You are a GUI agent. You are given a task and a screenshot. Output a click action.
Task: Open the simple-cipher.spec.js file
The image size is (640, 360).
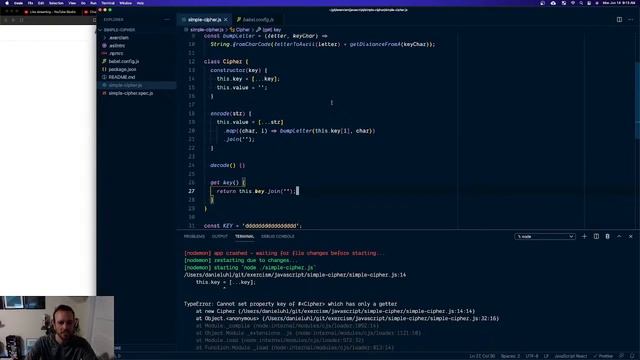click(131, 93)
